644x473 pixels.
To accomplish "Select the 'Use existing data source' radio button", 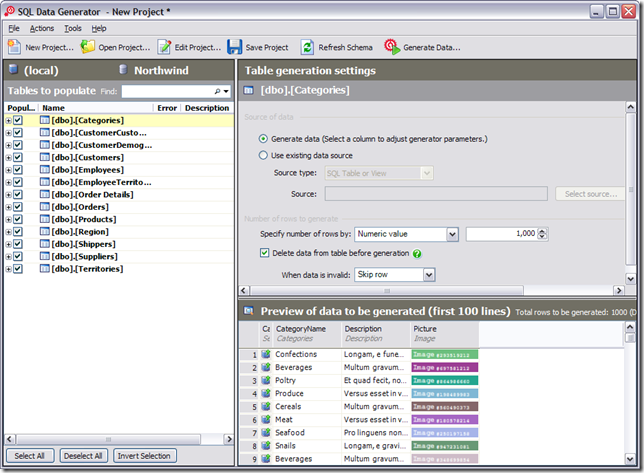I will [263, 156].
